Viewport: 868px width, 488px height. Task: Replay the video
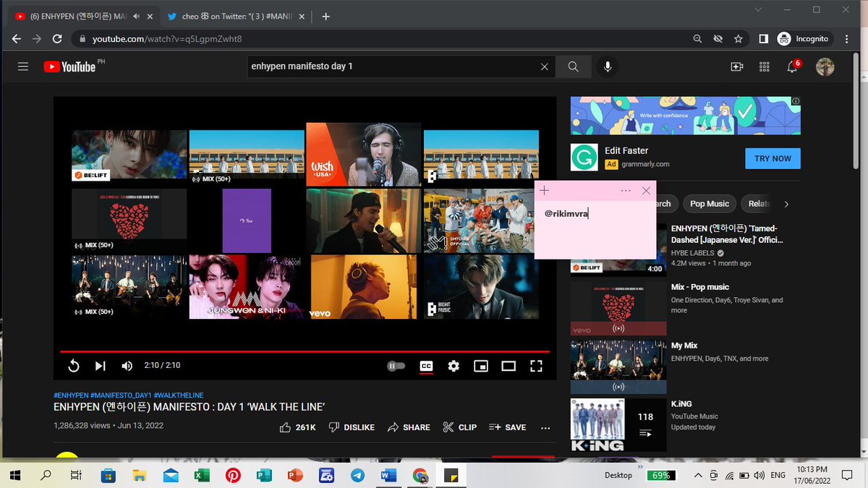point(74,366)
